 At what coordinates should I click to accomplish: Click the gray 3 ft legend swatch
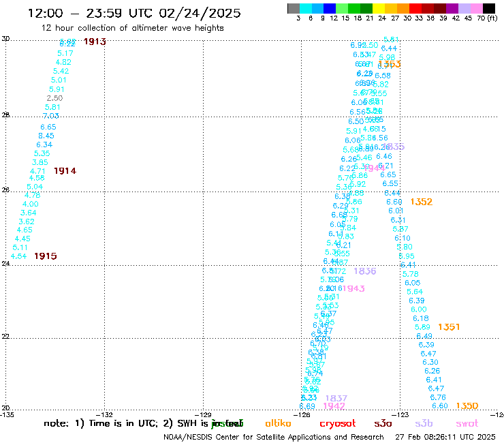coord(294,8)
